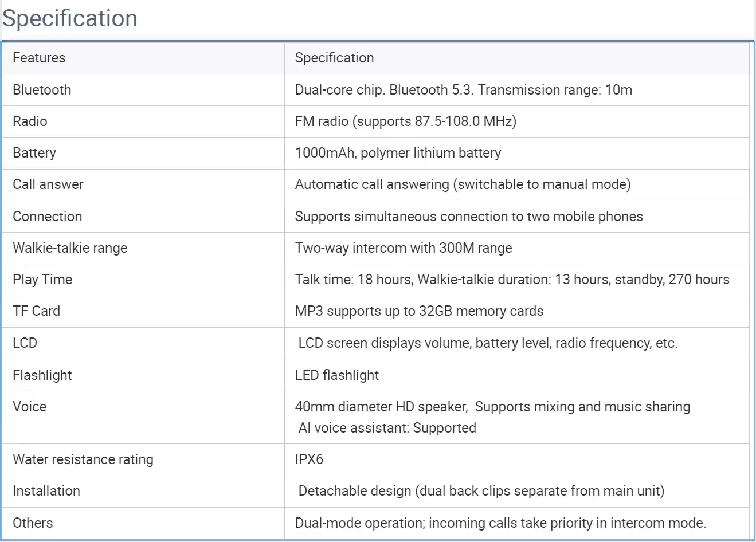Click the detachable design installation text
The image size is (756, 542).
click(481, 491)
